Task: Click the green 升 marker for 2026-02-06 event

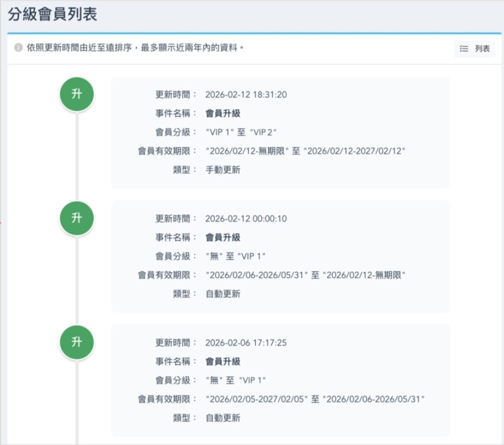Action: (76, 342)
